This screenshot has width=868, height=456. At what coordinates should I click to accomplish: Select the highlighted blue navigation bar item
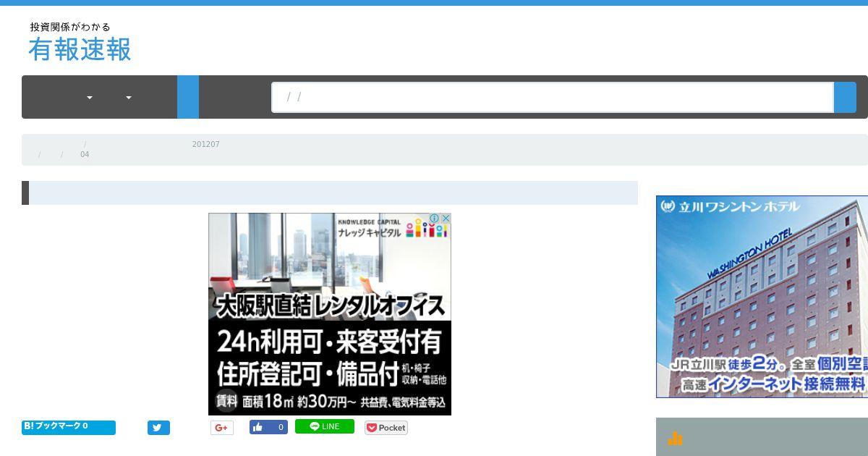tap(188, 97)
